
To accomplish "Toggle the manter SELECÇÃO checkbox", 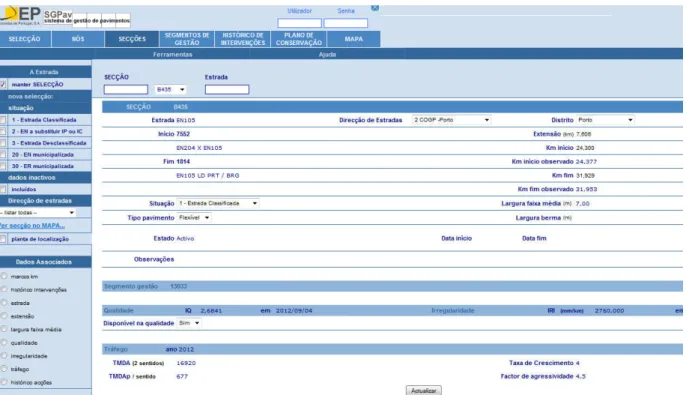I will point(3,84).
